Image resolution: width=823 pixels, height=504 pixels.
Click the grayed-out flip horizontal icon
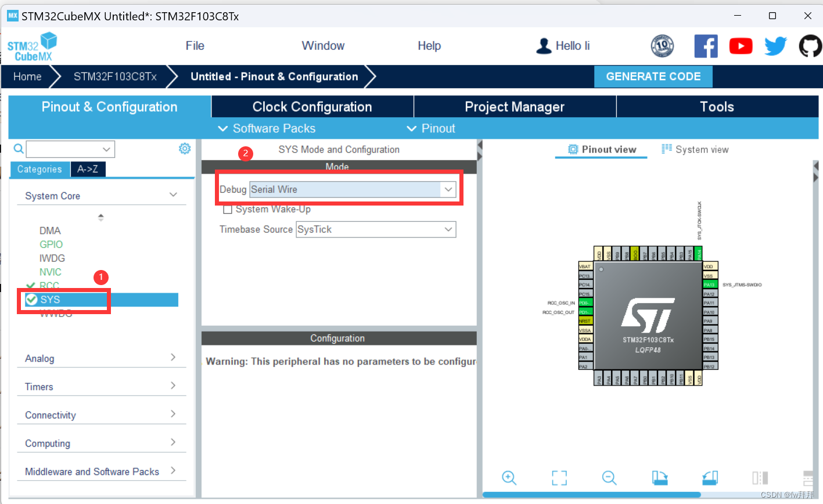[x=760, y=478]
